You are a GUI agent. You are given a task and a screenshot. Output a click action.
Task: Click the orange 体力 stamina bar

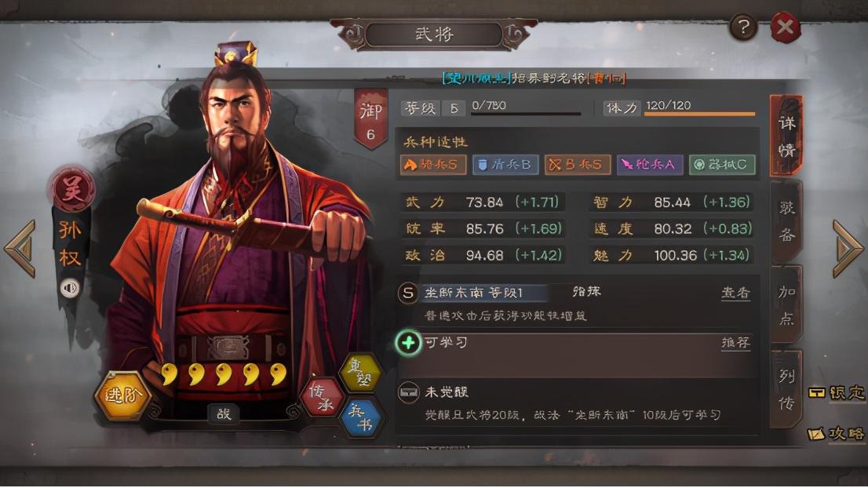[x=700, y=114]
